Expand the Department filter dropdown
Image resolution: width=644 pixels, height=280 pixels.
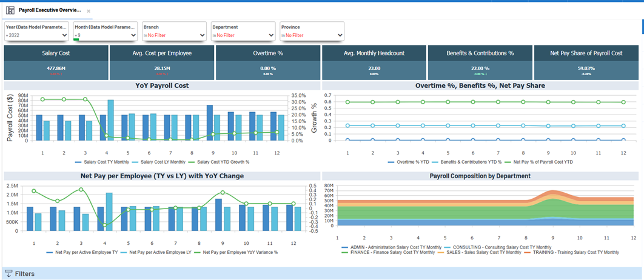(x=271, y=35)
